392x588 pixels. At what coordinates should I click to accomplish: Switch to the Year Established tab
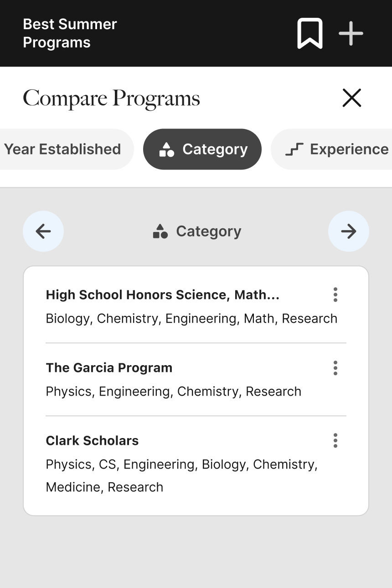62,149
